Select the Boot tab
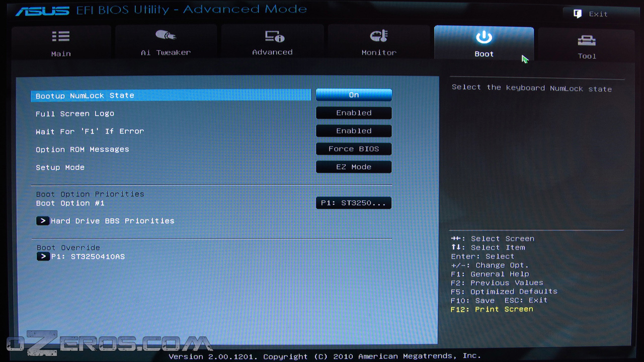 click(484, 43)
